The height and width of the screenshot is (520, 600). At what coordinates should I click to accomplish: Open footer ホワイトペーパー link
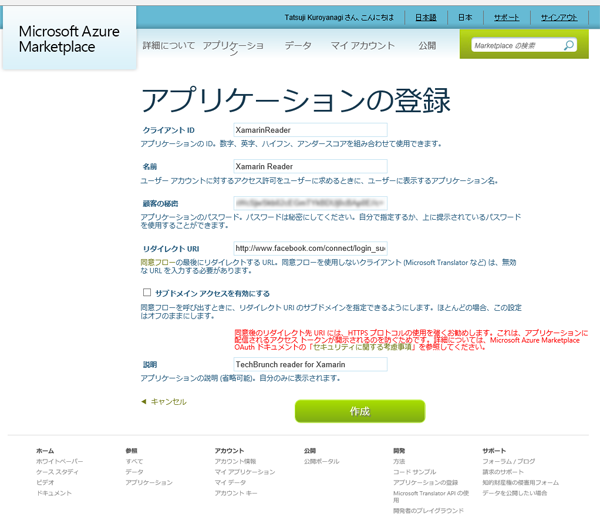(59, 461)
